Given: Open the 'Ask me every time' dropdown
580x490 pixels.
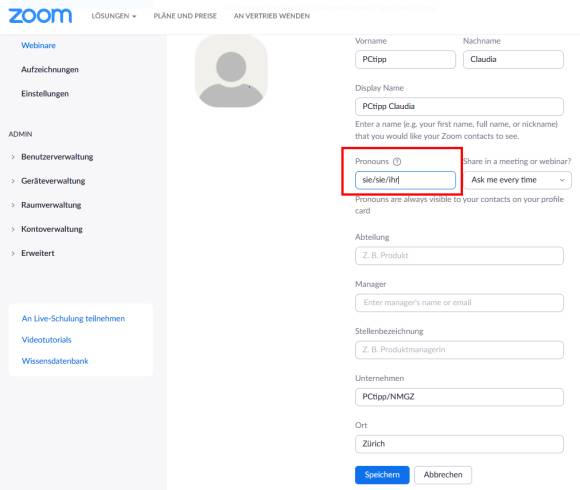Looking at the screenshot, I should (517, 180).
